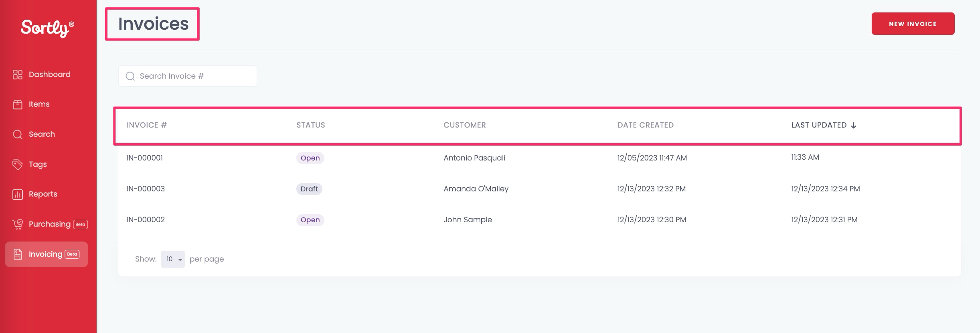Select the Tags icon
This screenshot has width=980, height=333.
pos(18,164)
